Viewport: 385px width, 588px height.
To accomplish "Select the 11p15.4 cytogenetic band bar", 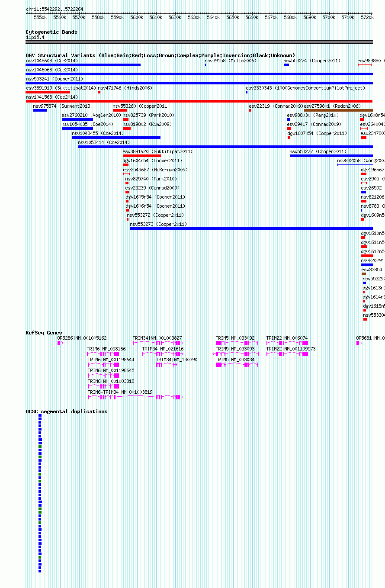I will (x=199, y=42).
